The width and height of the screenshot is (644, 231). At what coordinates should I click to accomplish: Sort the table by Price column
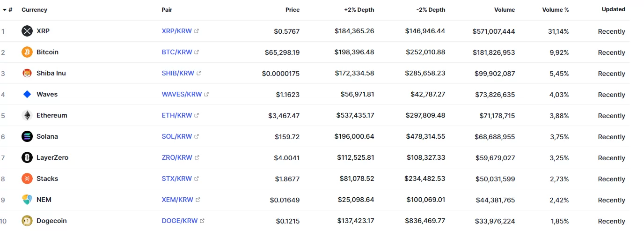coord(293,9)
